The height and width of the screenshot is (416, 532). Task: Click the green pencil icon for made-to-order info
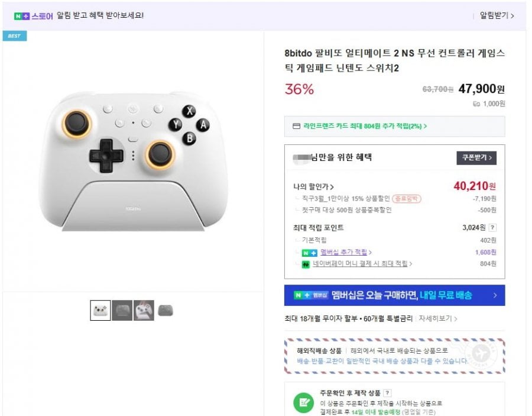click(x=304, y=403)
